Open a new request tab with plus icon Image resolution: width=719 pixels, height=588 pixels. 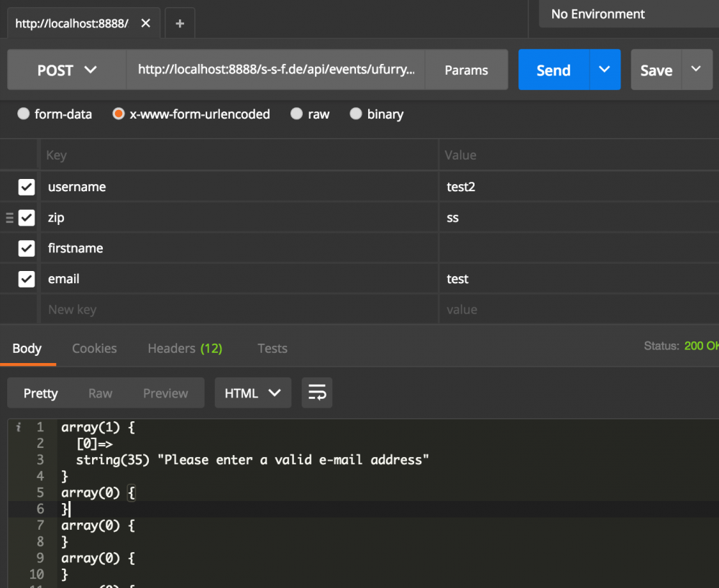(x=180, y=24)
